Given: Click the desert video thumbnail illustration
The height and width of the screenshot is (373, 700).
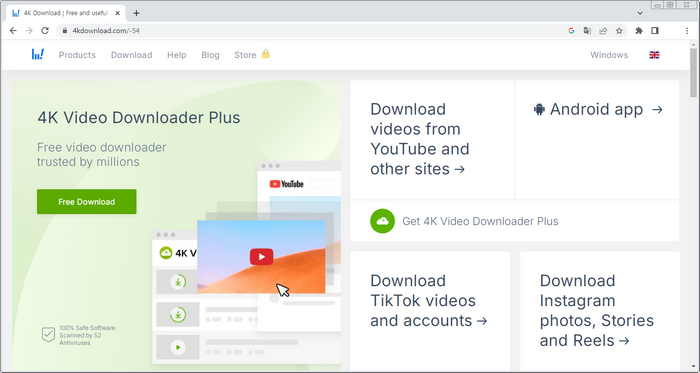Looking at the screenshot, I should coord(261,257).
